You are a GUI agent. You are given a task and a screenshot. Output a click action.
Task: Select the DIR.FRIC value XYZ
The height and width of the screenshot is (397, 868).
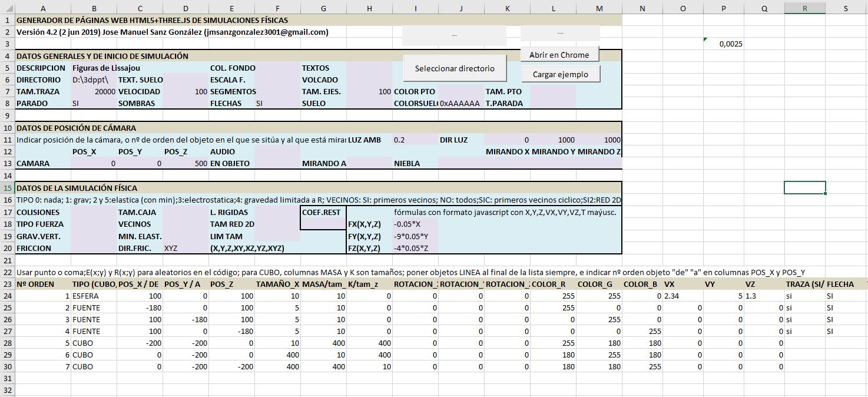coord(186,248)
